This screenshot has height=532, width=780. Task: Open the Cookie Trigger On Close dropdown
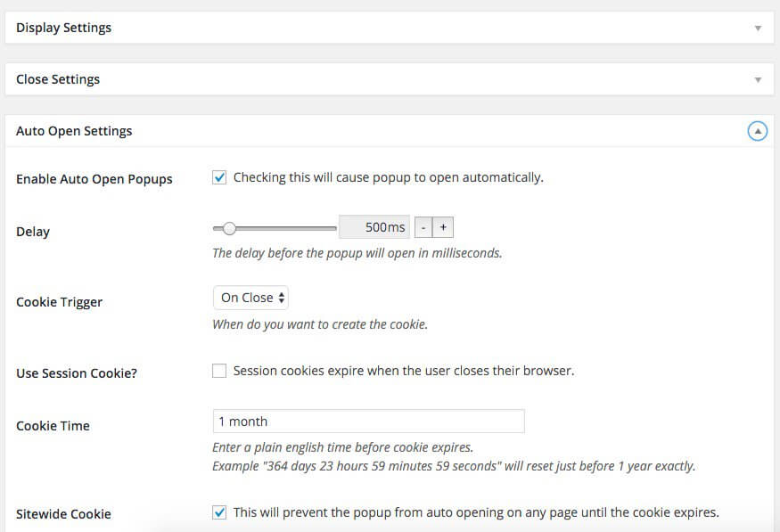[x=250, y=298]
